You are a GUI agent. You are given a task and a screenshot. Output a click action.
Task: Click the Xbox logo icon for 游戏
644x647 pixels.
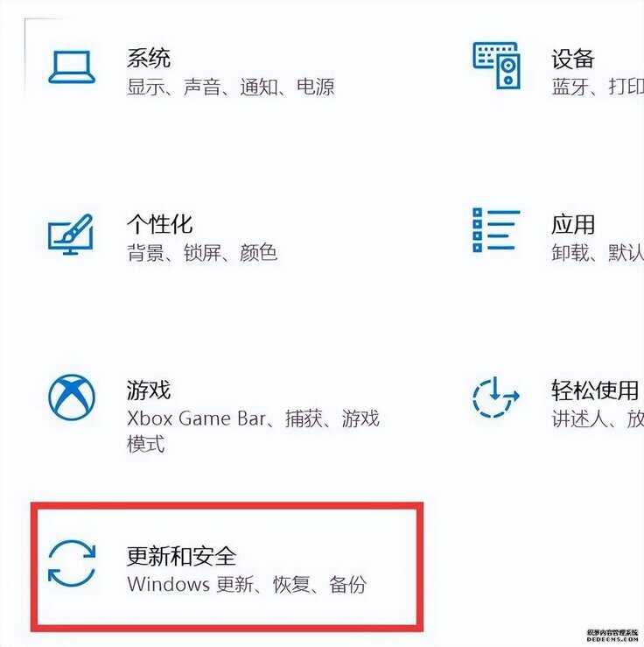coord(72,397)
